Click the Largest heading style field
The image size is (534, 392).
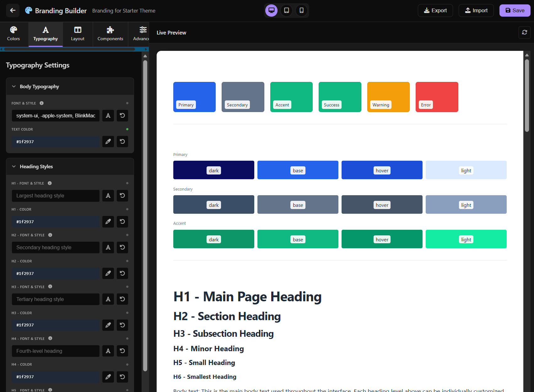(x=56, y=196)
